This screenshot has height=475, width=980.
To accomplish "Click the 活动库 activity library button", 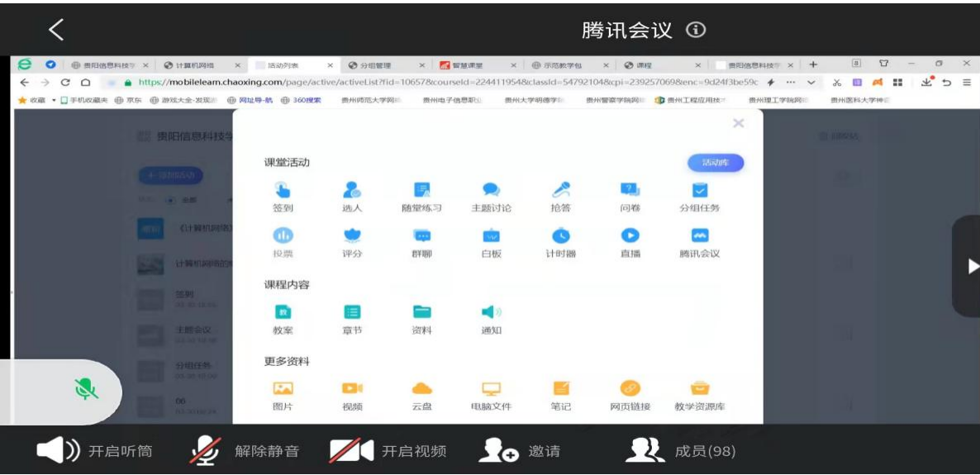I will 715,163.
